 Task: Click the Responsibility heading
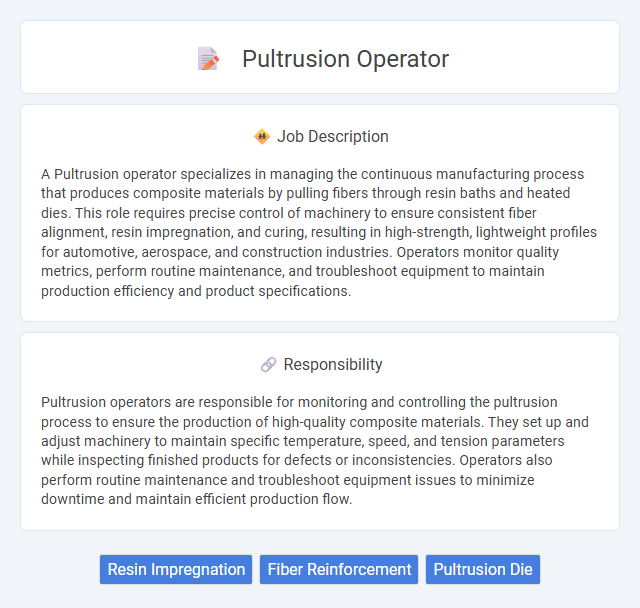click(333, 364)
